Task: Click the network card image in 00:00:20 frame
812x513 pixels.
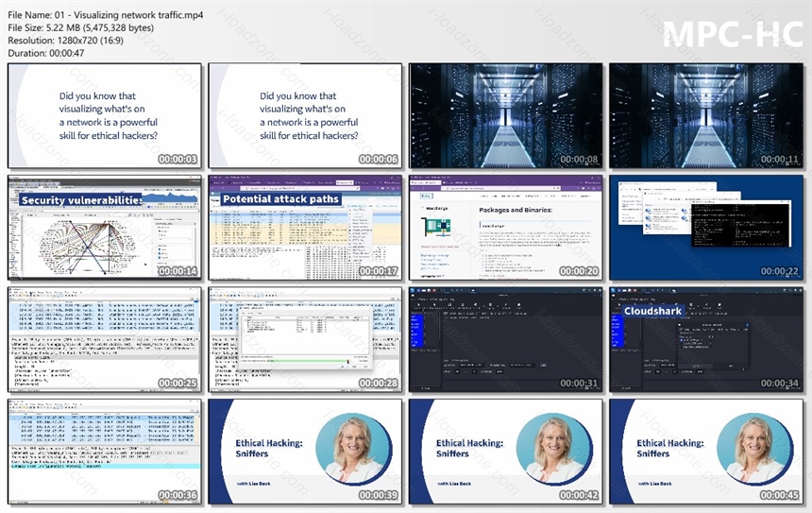Action: coord(436,228)
